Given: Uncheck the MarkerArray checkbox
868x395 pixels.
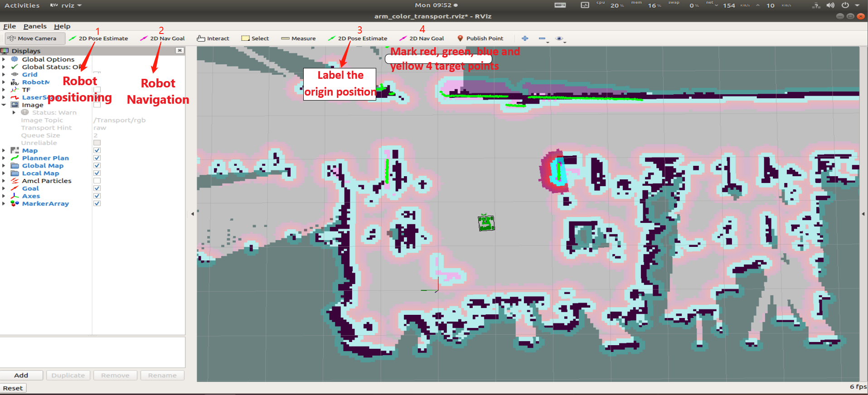Looking at the screenshot, I should tap(97, 203).
